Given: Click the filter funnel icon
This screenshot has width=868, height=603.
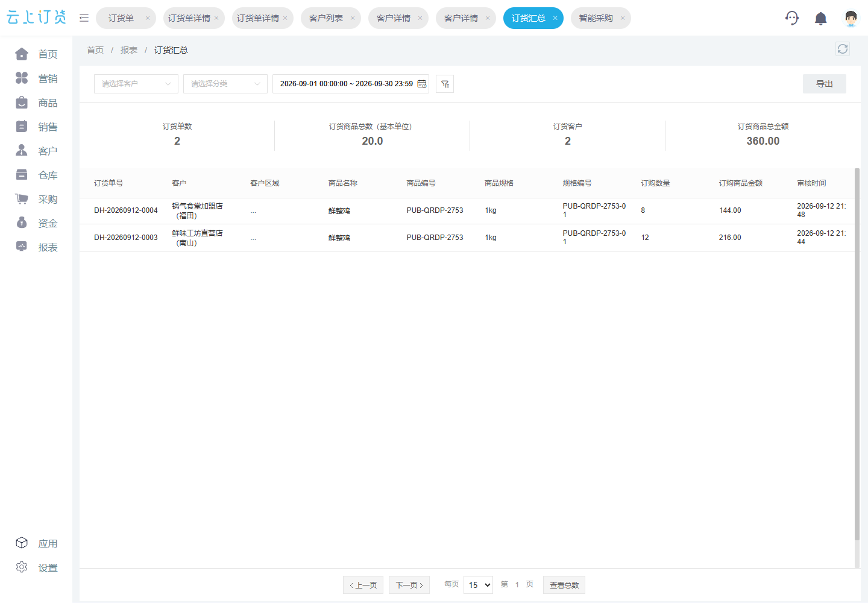Looking at the screenshot, I should 445,84.
